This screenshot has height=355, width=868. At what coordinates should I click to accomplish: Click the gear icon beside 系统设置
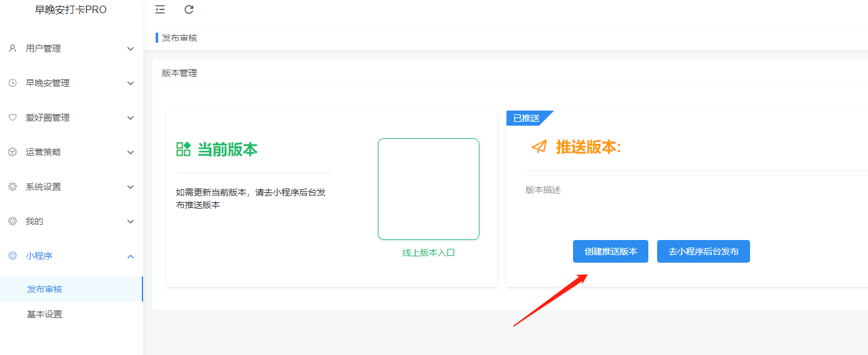pos(13,187)
